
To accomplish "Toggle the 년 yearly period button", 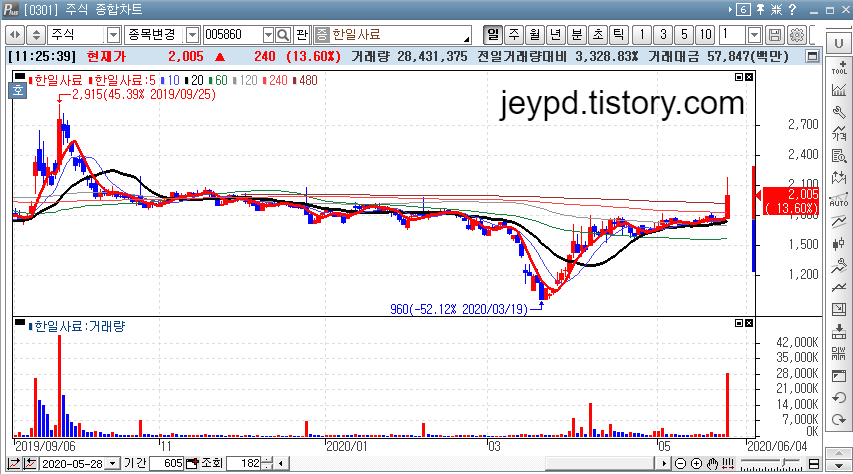I will [x=555, y=35].
